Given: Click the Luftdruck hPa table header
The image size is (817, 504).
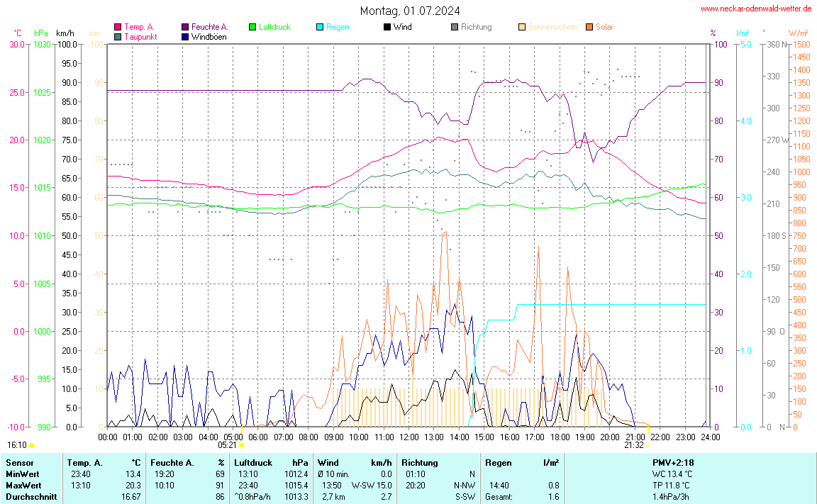Looking at the screenshot, I should pos(270,462).
